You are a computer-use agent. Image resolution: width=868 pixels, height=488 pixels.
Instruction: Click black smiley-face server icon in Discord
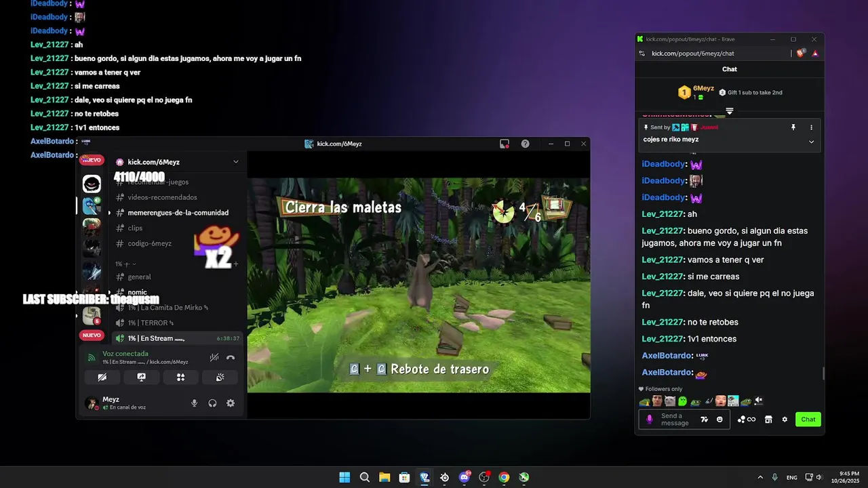pyautogui.click(x=92, y=183)
